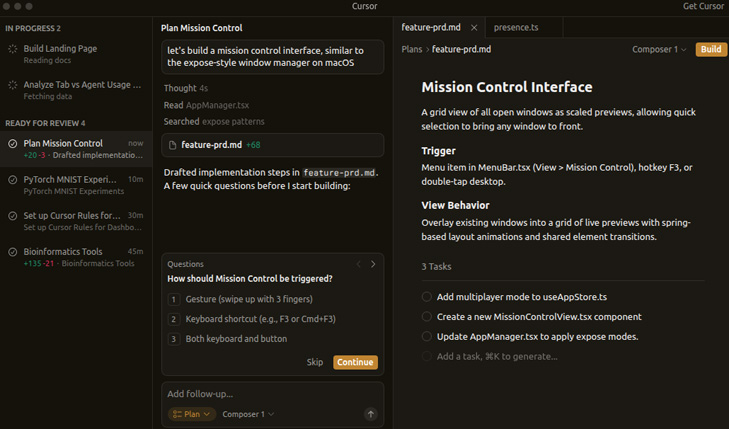Check the Create MissionControlView.tsx component task
The height and width of the screenshot is (429, 729).
point(427,317)
